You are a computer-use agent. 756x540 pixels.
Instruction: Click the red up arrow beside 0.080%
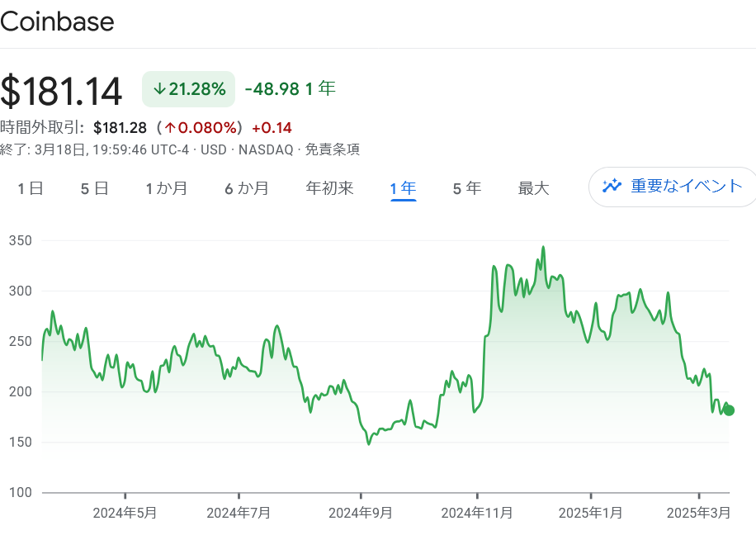pyautogui.click(x=171, y=128)
